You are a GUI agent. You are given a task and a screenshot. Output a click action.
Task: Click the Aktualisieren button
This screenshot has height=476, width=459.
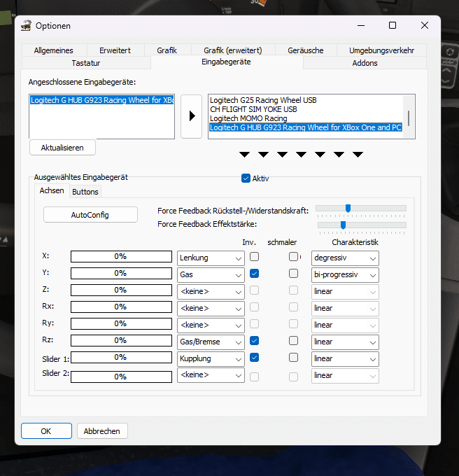(x=62, y=148)
